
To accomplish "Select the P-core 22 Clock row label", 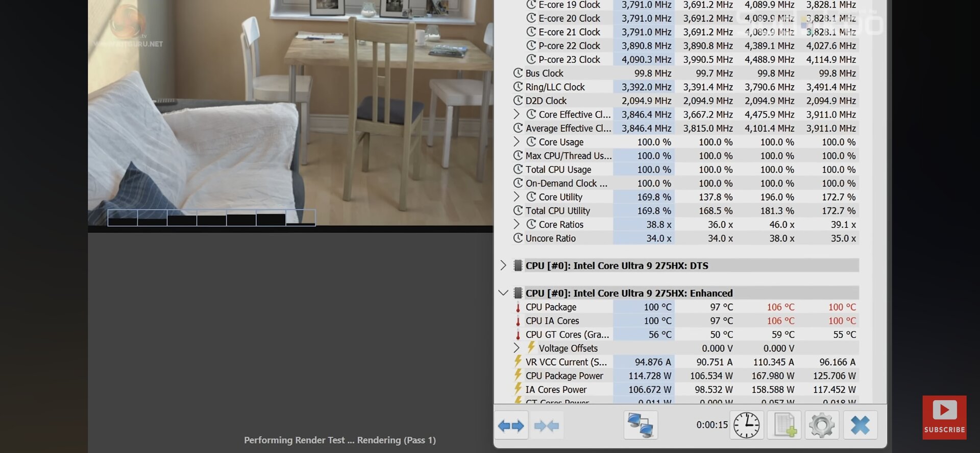I will (570, 46).
